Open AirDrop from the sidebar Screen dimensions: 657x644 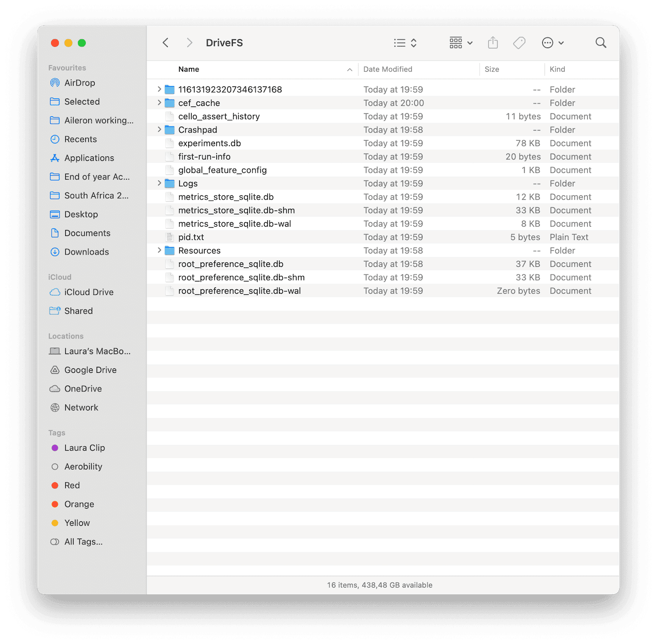point(79,82)
